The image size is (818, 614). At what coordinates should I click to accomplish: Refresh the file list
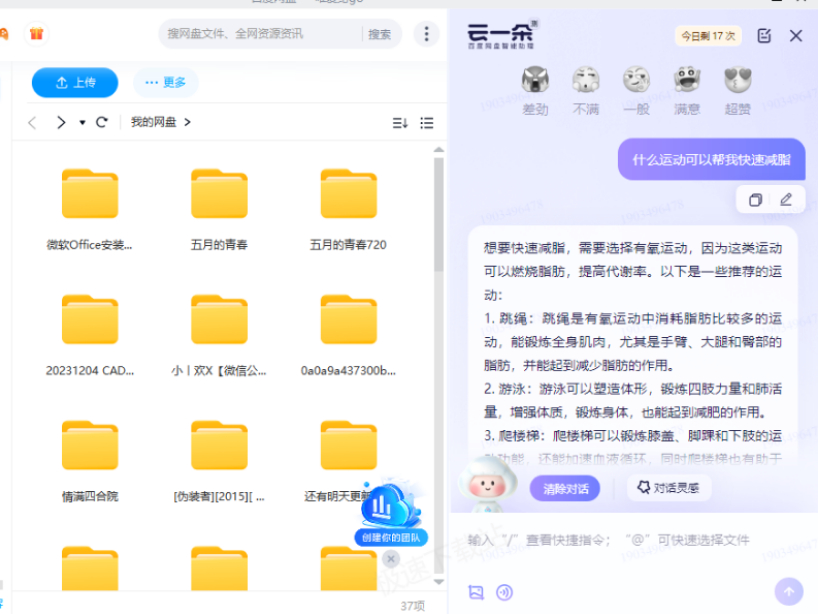pos(102,123)
